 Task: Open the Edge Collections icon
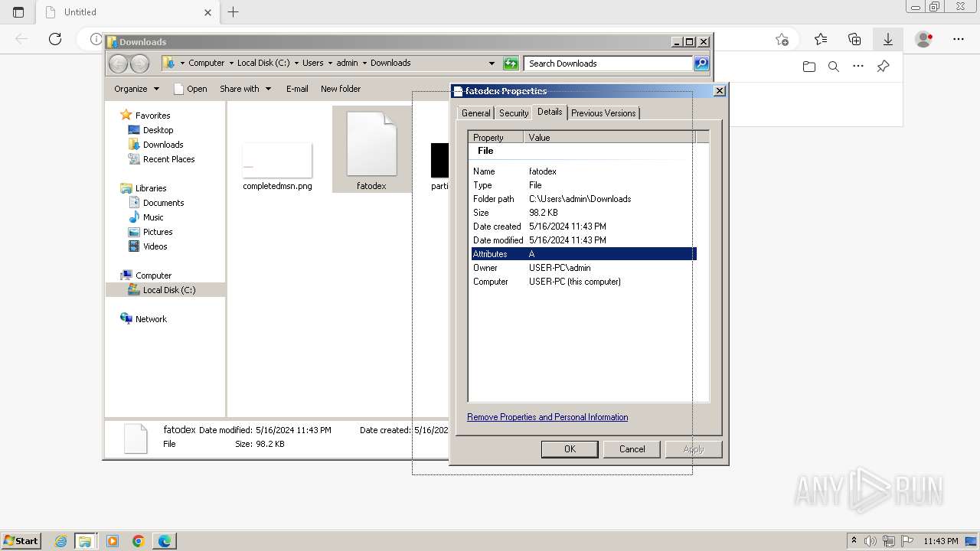coord(854,39)
